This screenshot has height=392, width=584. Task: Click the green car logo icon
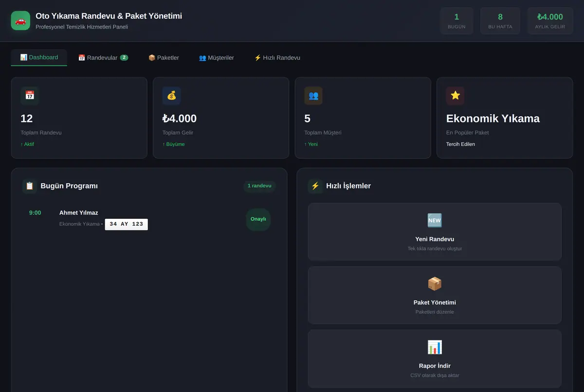20,20
